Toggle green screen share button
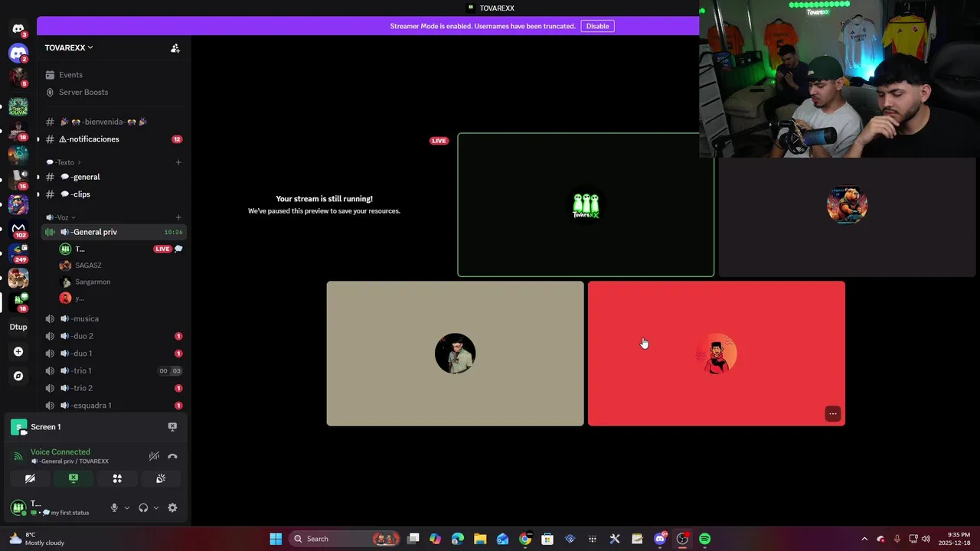This screenshot has height=551, width=980. click(73, 478)
